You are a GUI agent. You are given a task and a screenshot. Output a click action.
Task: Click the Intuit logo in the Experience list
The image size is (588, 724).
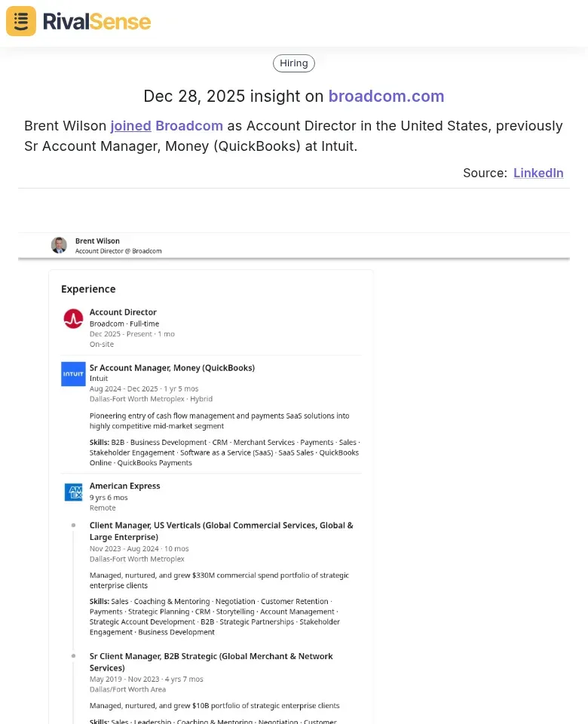click(73, 374)
